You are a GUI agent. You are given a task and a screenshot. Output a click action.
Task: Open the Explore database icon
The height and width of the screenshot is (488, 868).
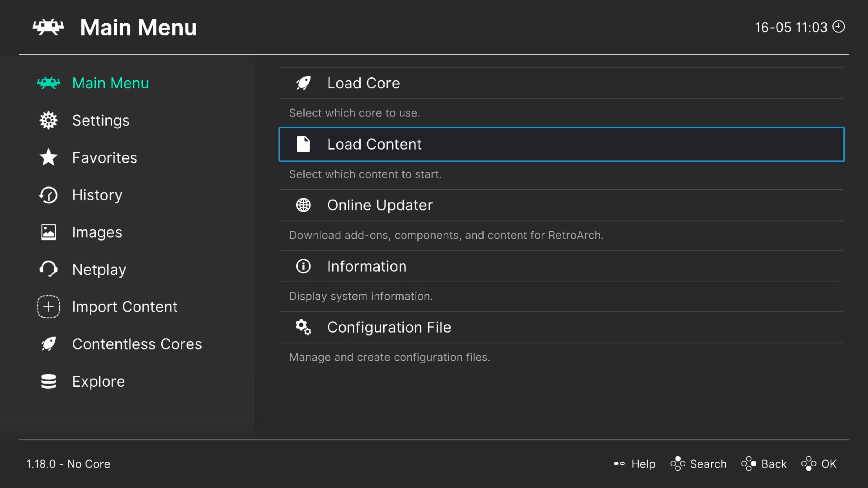[x=48, y=381]
